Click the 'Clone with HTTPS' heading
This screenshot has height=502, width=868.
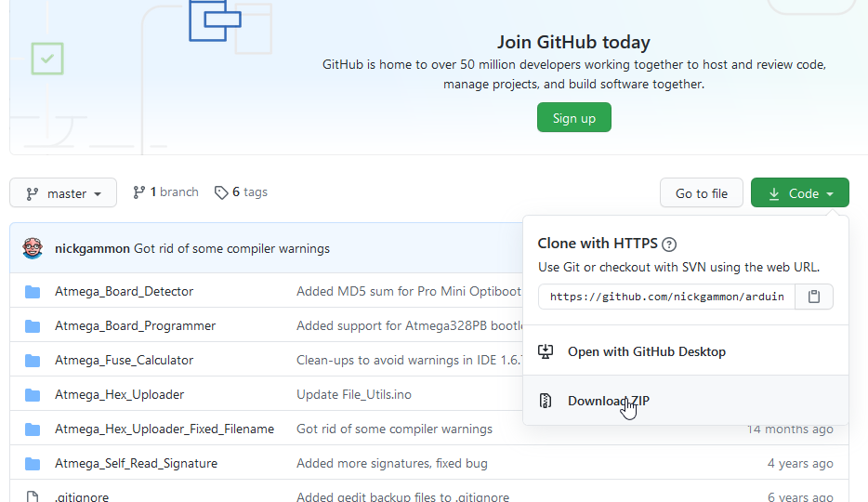tap(598, 243)
